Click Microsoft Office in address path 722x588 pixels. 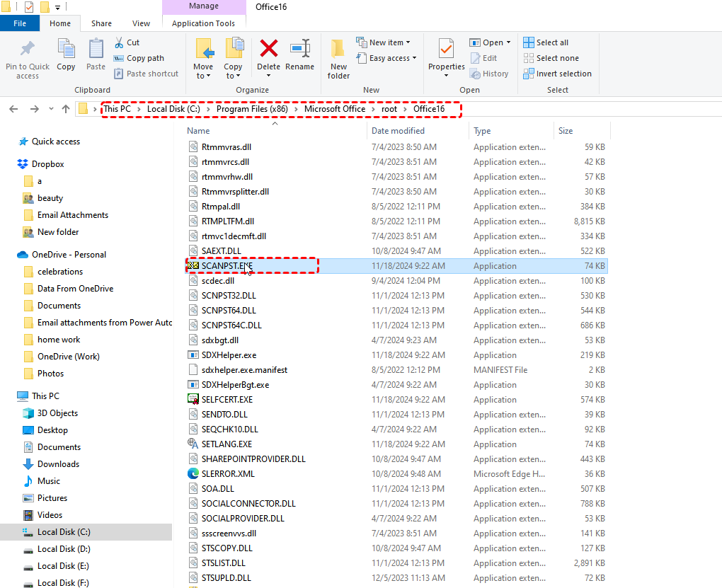[x=335, y=109]
